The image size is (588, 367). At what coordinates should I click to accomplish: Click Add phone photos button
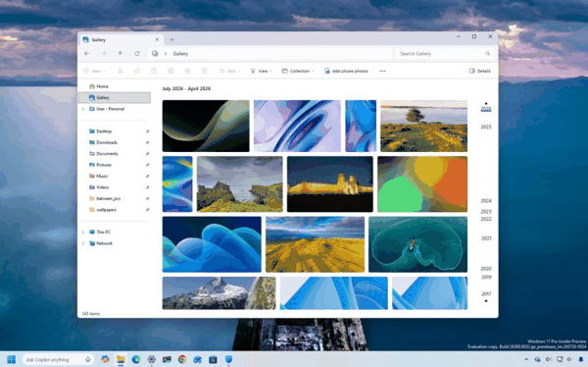click(x=346, y=71)
